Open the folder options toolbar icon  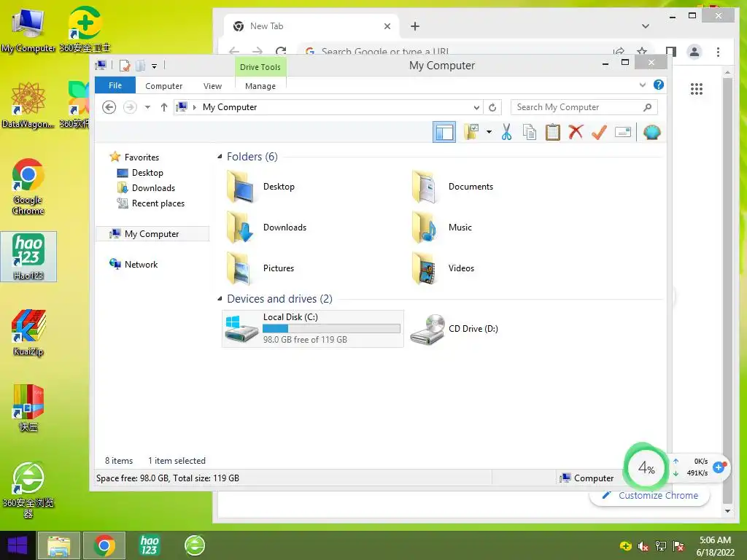point(472,132)
